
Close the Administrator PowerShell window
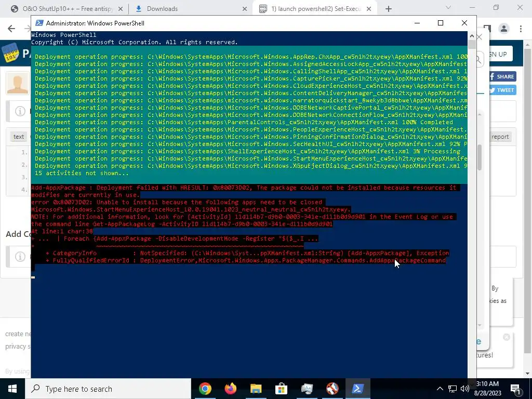pos(464,23)
